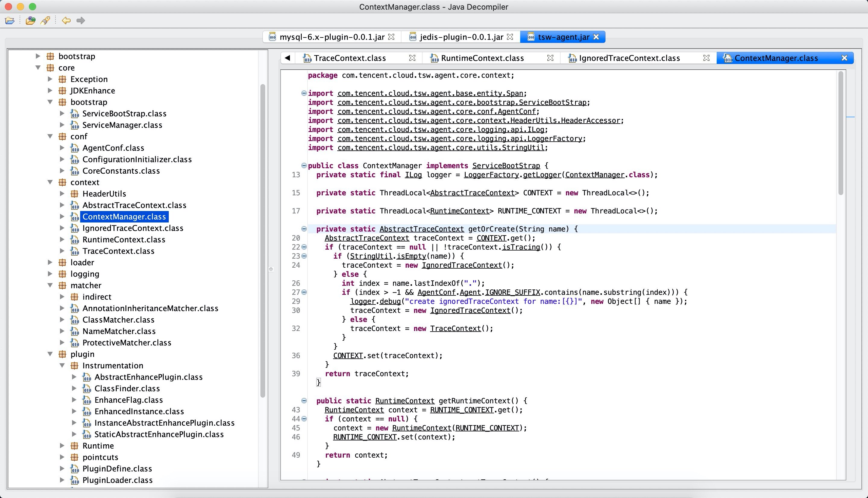Expand the Runtime package under plugin

(x=62, y=446)
